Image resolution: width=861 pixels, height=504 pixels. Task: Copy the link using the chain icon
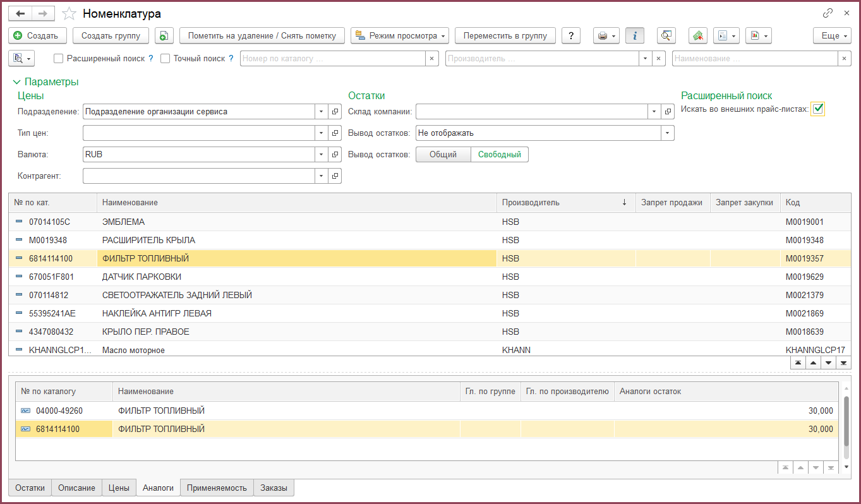(828, 13)
